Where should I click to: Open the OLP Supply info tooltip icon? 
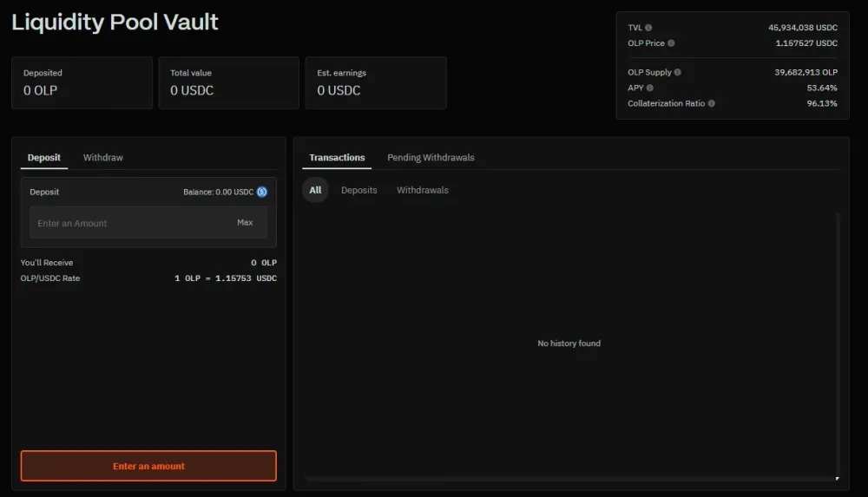[678, 73]
